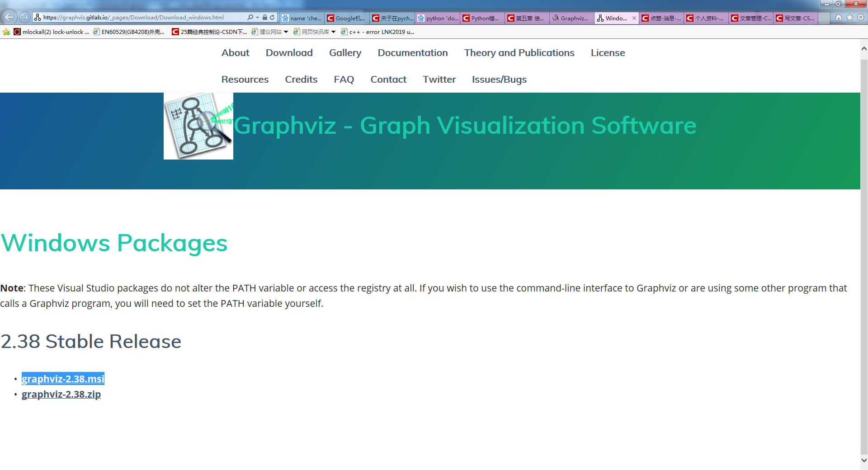Switch to the 写文章-CS... tab
This screenshot has height=470, width=868.
click(796, 18)
